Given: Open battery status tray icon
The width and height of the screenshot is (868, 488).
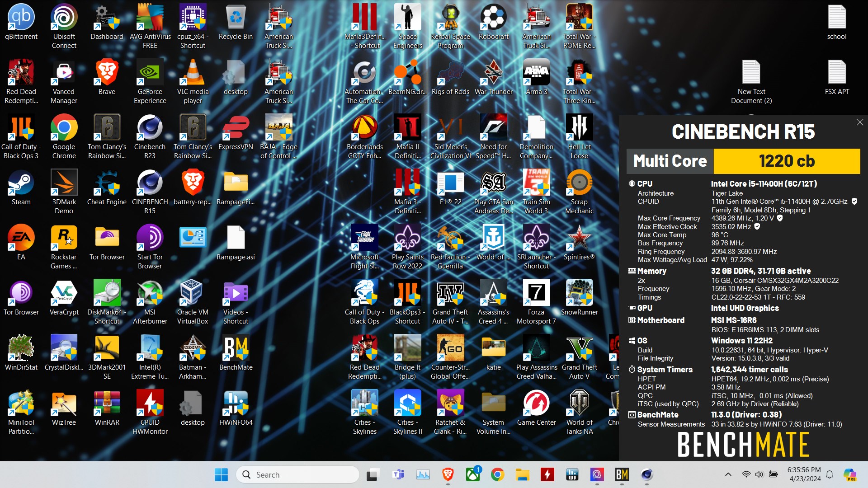Looking at the screenshot, I should (x=774, y=474).
